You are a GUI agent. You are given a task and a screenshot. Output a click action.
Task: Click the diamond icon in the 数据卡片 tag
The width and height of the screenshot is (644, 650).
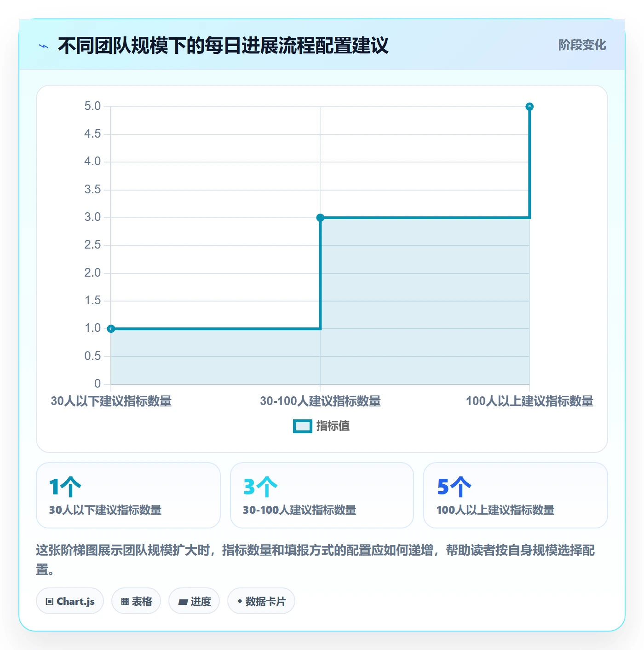click(240, 601)
